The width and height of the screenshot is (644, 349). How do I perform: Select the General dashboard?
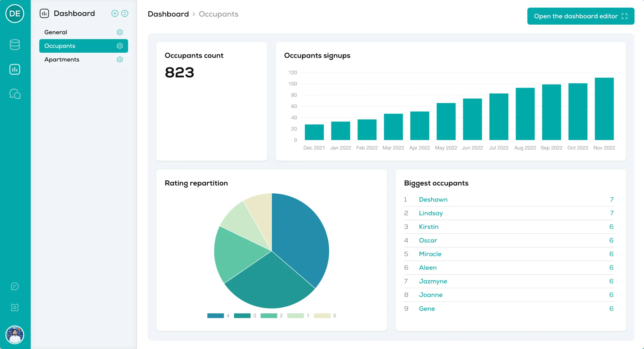(84, 32)
